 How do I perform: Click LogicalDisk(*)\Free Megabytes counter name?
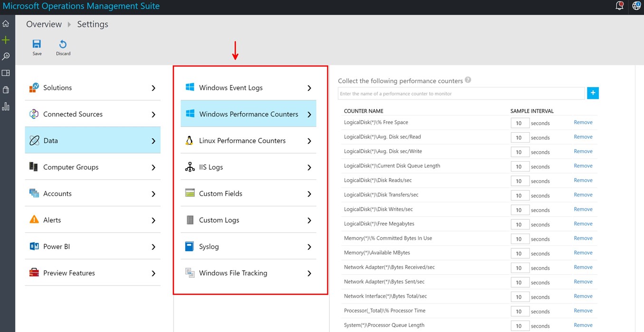(x=379, y=224)
